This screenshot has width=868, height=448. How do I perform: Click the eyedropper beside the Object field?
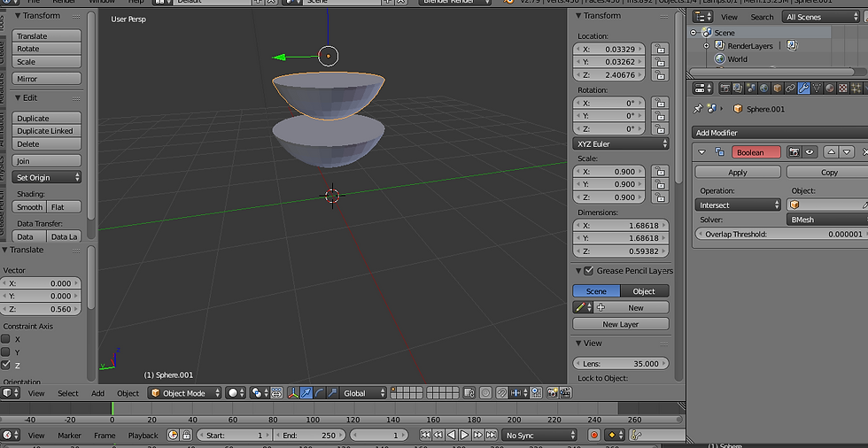click(x=864, y=205)
